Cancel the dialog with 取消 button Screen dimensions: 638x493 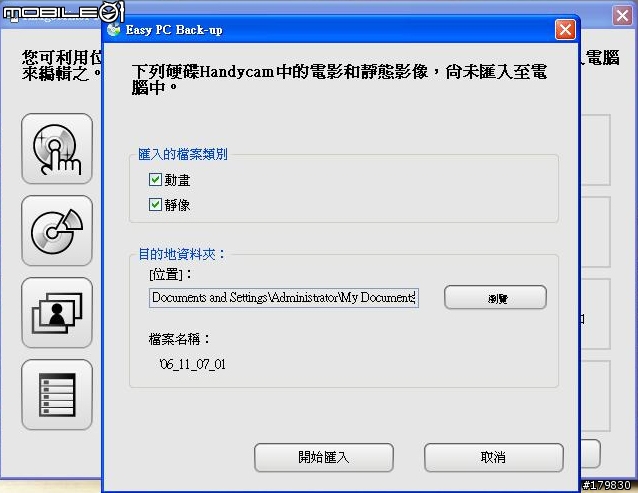click(494, 458)
